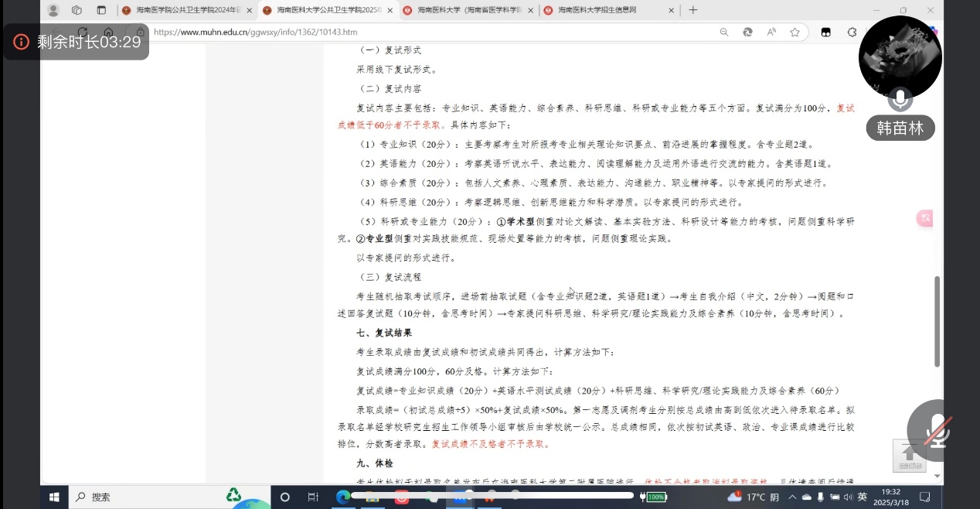Open a new tab with plus button
The width and height of the screenshot is (980, 509).
point(692,10)
